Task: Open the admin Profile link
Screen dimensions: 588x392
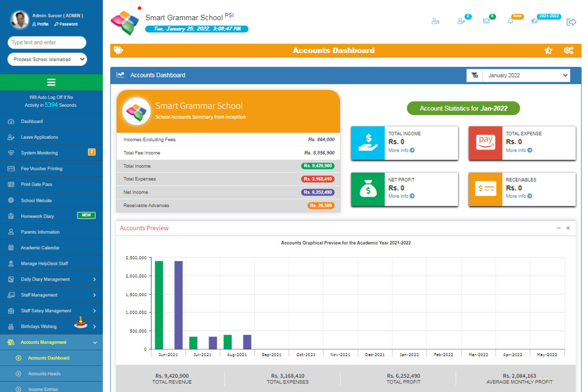Action: [41, 24]
